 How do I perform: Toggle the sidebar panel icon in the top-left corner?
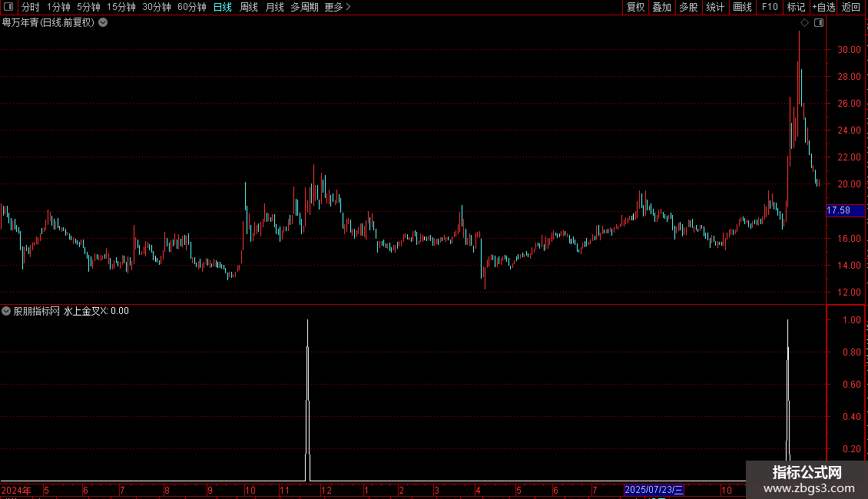click(x=8, y=7)
